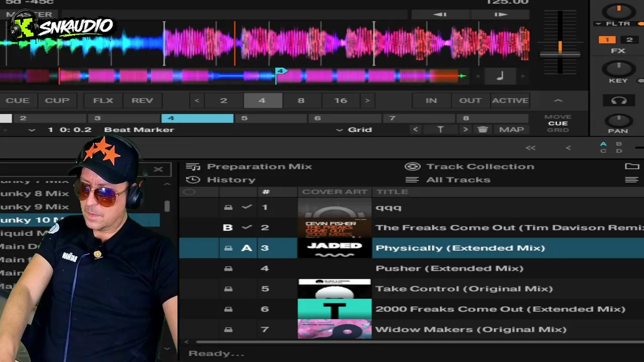Click the beat marker tick icon button
This screenshot has height=362, width=644.
pyautogui.click(x=440, y=130)
